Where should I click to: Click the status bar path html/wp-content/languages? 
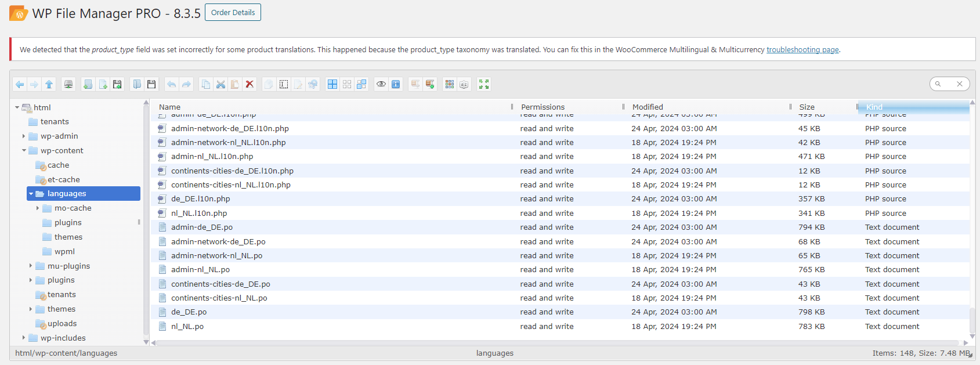click(66, 353)
